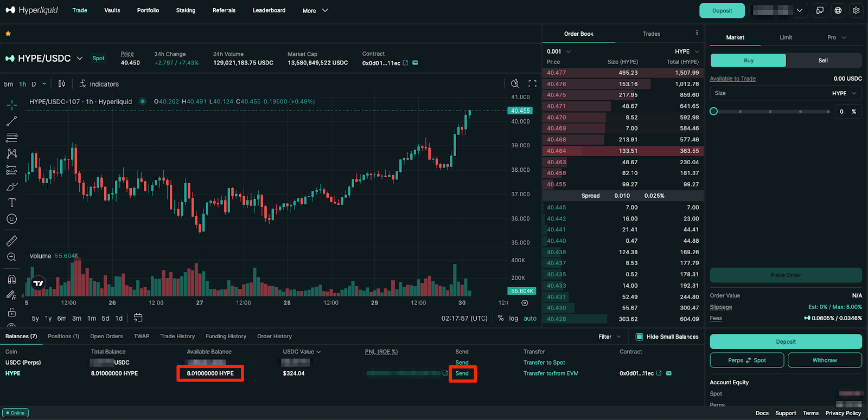Image resolution: width=868 pixels, height=420 pixels.
Task: Open header contract explorer link icon
Action: click(x=405, y=63)
